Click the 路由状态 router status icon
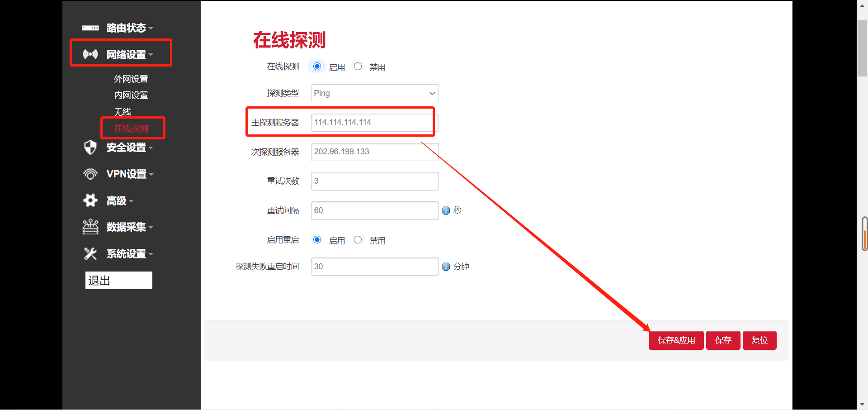868x410 pixels. coord(90,28)
